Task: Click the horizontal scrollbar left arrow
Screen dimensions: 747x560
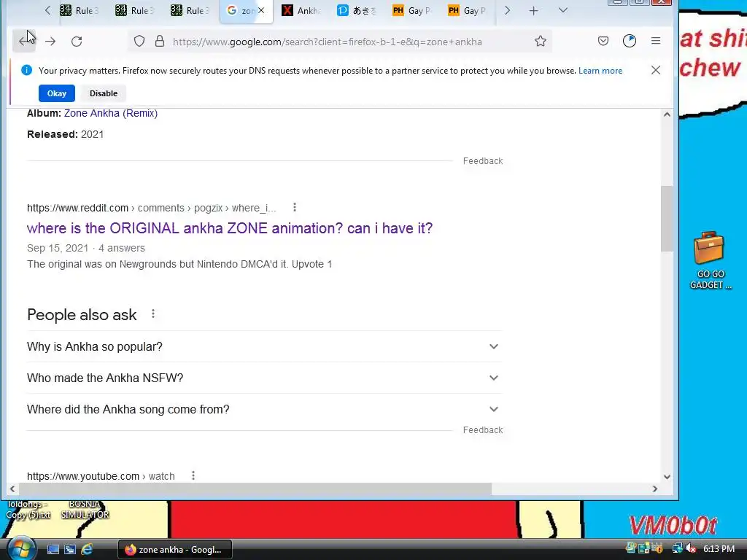Action: [12, 489]
